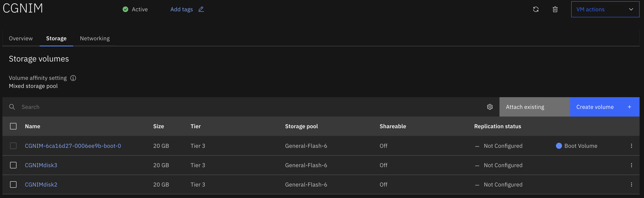Check the CGNIMdisk2 row checkbox
Viewport: 644px width, 198px height.
click(x=13, y=184)
